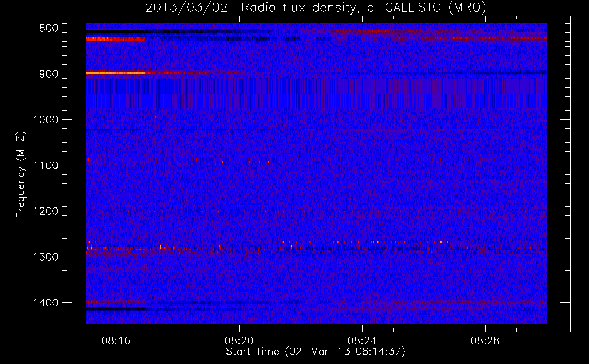The width and height of the screenshot is (589, 364).
Task: Click the 08:16 time tick label
Action: pos(116,341)
